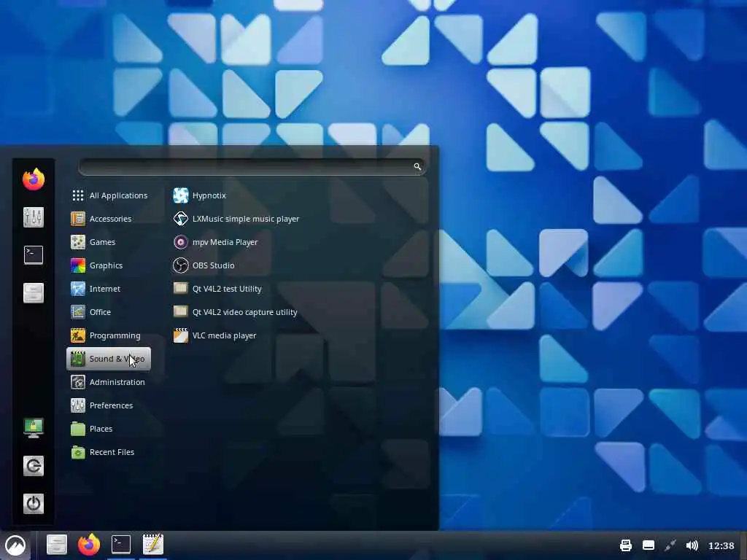Select the Sound & Video category

109,359
